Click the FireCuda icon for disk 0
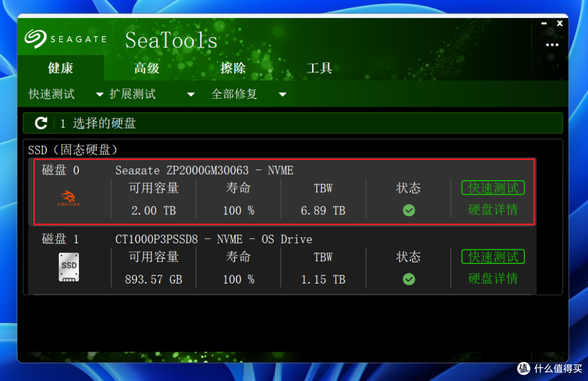588x381 pixels. [69, 198]
